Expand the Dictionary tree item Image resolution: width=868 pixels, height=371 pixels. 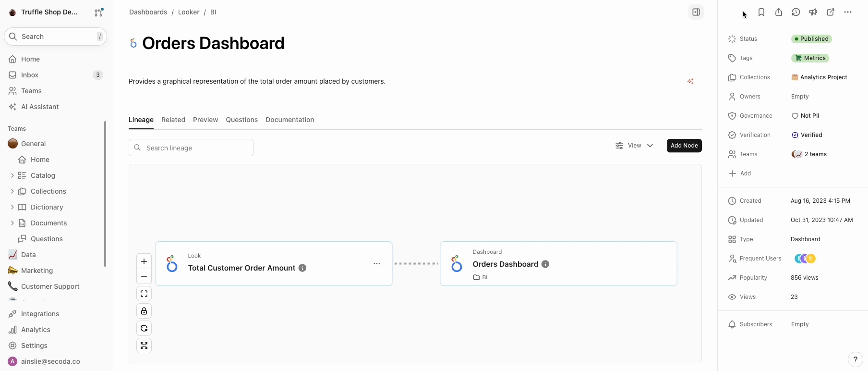[x=12, y=207]
